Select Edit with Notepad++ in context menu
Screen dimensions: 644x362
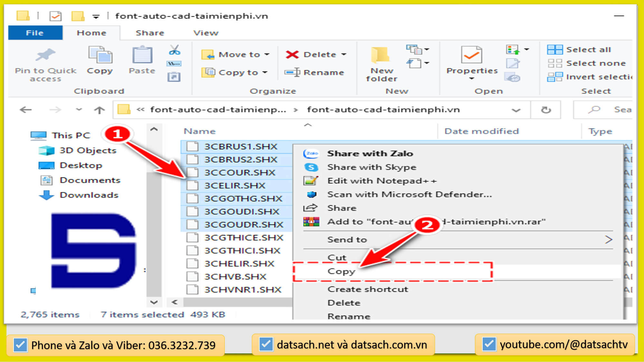point(382,181)
